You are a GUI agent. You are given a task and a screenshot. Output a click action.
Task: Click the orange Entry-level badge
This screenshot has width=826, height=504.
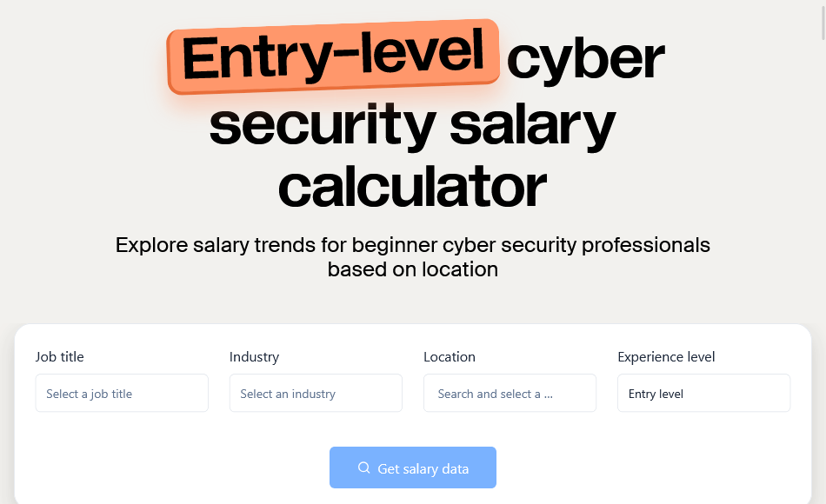click(x=333, y=56)
